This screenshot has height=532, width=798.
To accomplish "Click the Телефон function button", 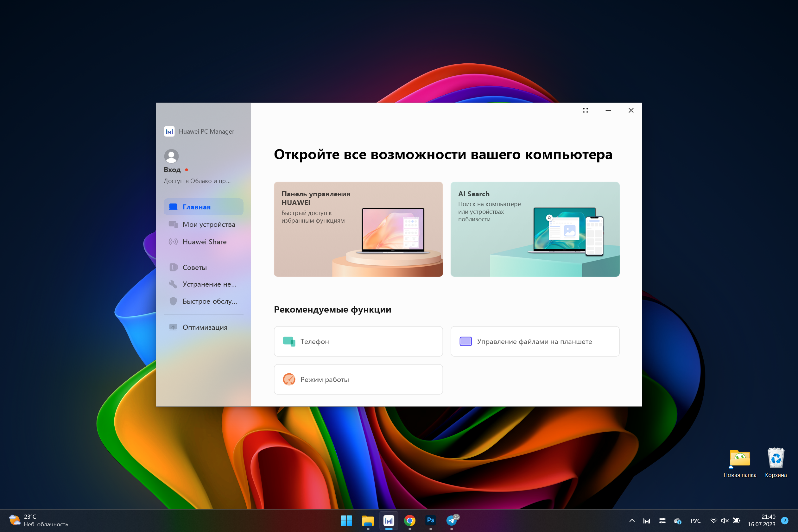I will click(358, 341).
